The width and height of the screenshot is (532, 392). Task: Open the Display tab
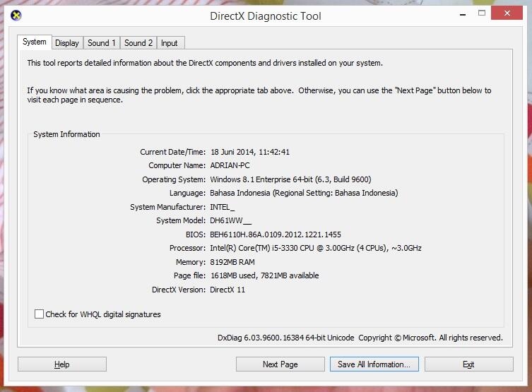67,43
